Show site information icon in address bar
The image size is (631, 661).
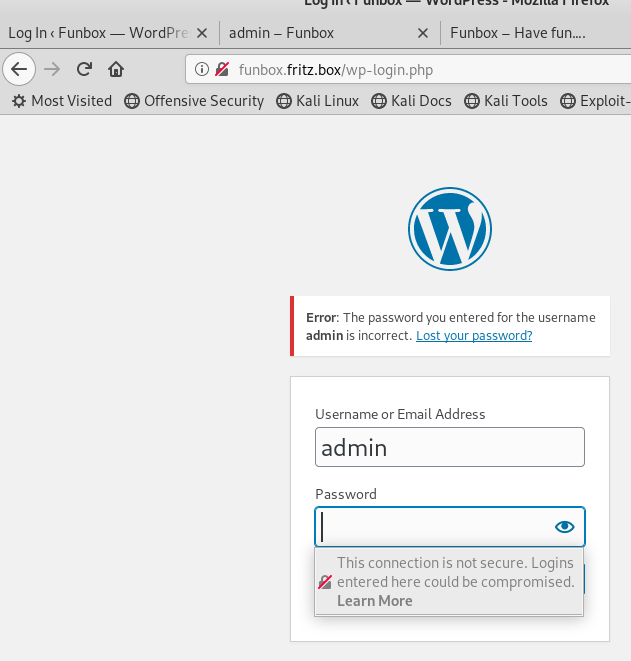(202, 69)
